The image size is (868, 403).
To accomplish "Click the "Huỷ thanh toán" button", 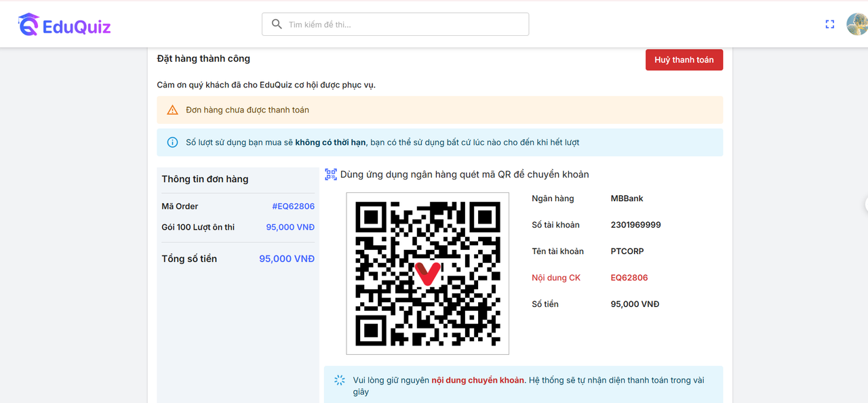I will [684, 60].
